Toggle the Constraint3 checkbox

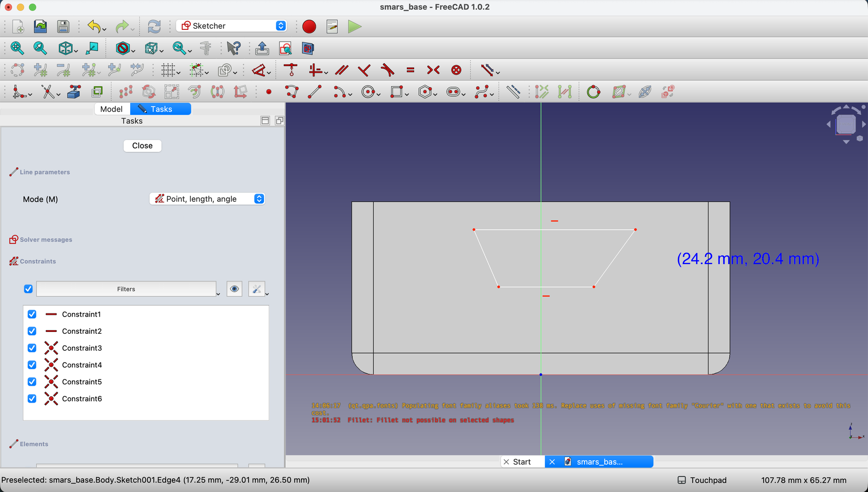[x=32, y=348]
